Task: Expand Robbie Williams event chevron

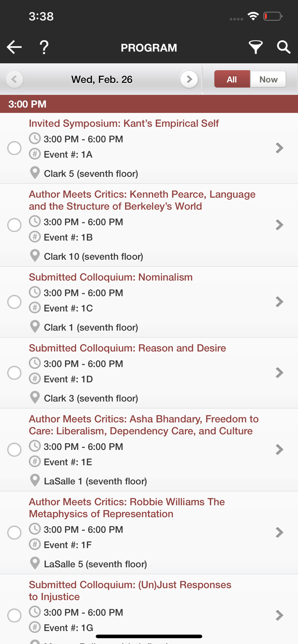Action: click(279, 532)
